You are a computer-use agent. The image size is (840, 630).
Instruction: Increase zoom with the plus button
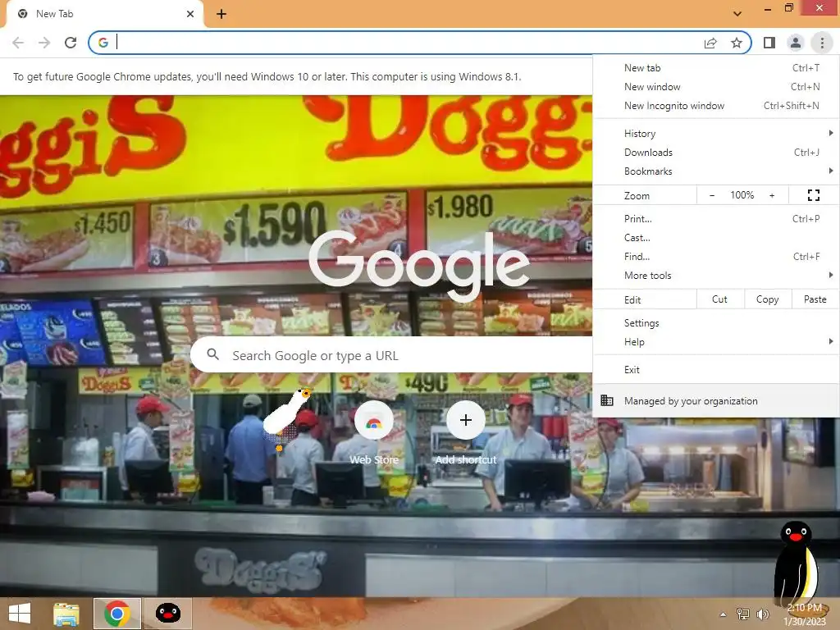772,195
